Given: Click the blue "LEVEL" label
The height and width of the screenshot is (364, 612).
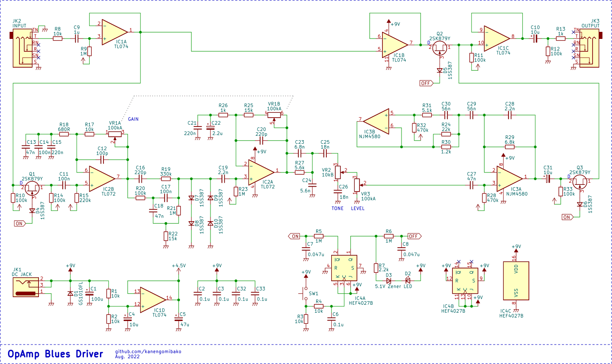Looking at the screenshot, I should pos(357,208).
